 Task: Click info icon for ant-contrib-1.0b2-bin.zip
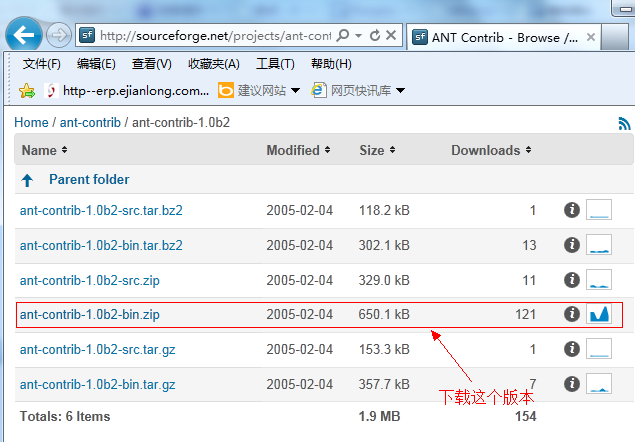click(x=572, y=314)
